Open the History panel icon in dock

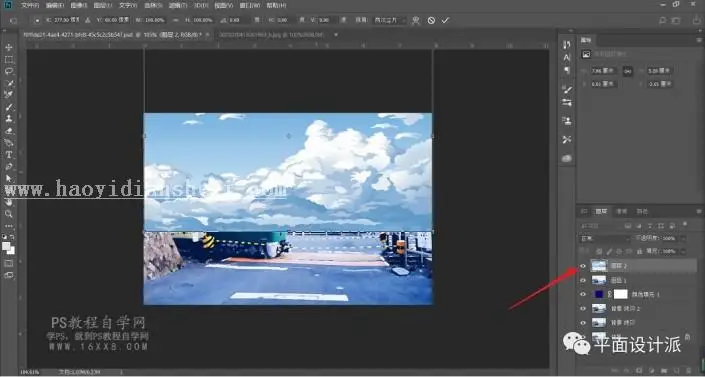567,45
